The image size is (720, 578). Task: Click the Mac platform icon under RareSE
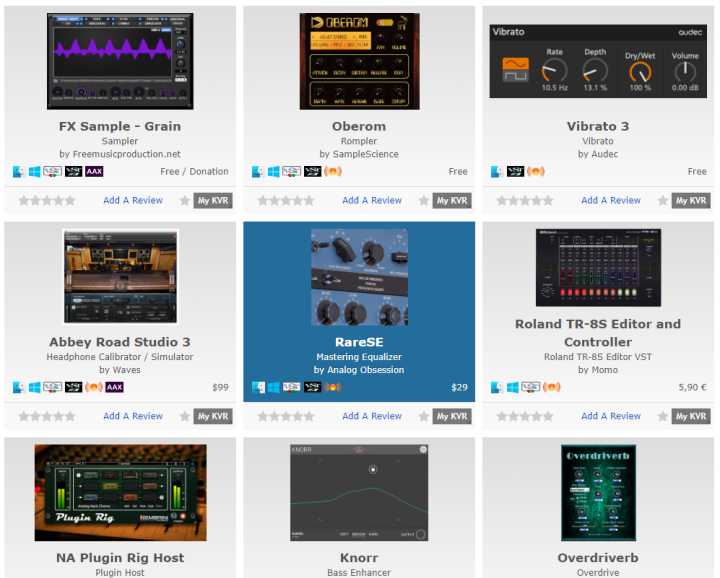click(x=258, y=387)
